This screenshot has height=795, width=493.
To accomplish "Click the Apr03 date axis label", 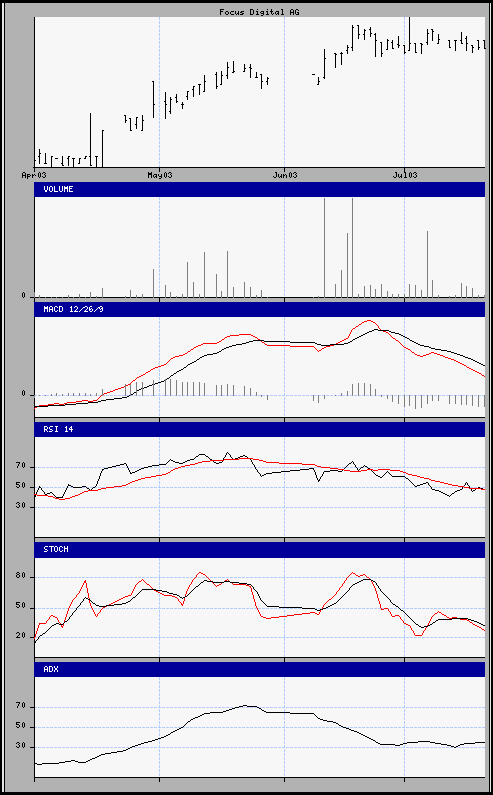I will click(34, 175).
